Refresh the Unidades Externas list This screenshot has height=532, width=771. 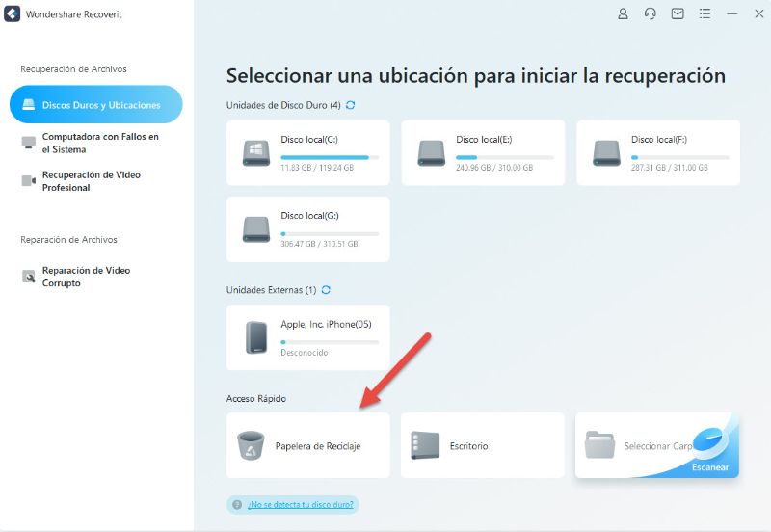[326, 289]
